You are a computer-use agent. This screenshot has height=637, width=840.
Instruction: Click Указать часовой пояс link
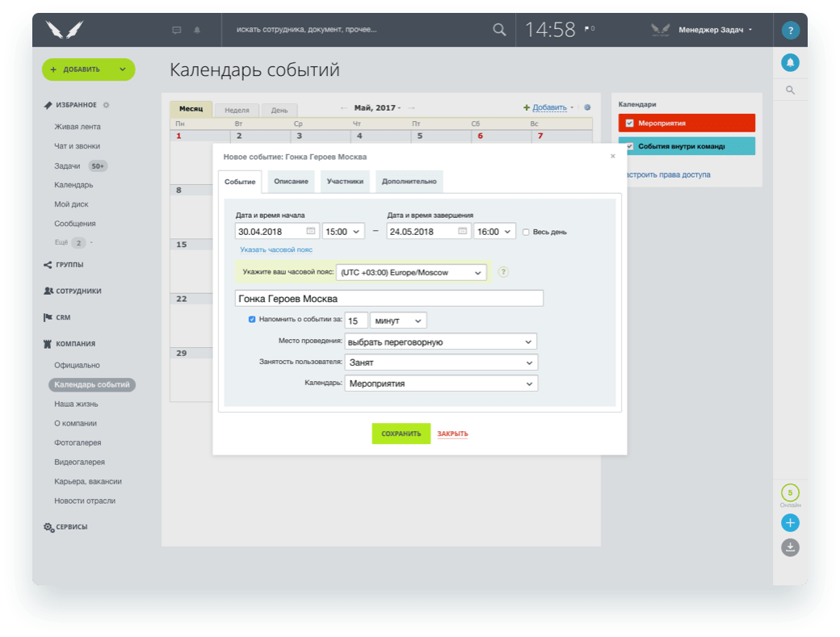[276, 249]
